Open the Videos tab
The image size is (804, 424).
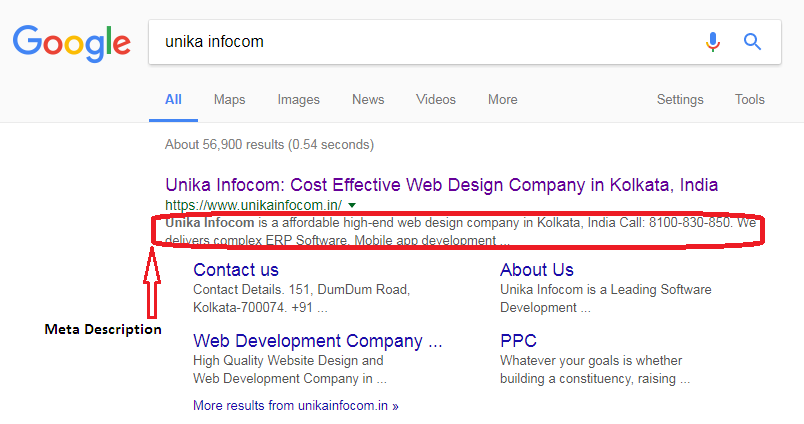436,99
